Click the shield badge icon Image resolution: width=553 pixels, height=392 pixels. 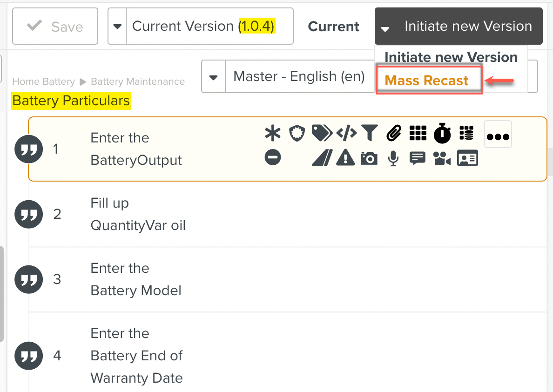[x=297, y=134]
